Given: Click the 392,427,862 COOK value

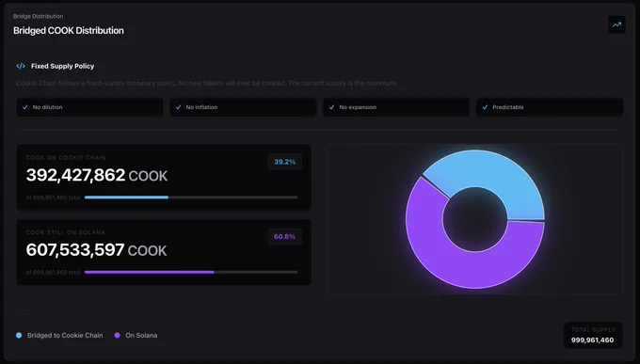Looking at the screenshot, I should coord(97,176).
